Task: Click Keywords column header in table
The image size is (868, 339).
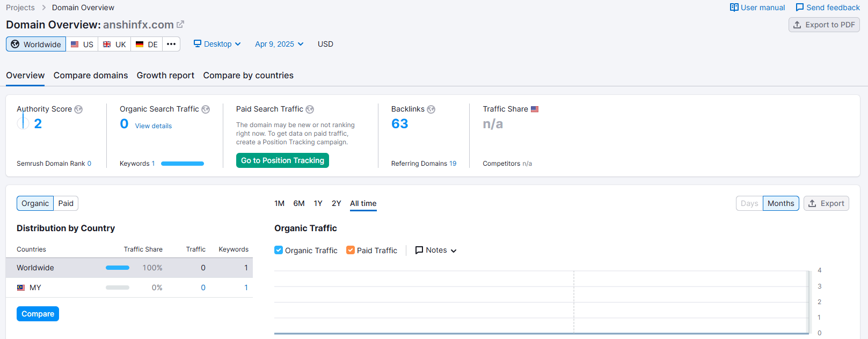Action: tap(234, 249)
